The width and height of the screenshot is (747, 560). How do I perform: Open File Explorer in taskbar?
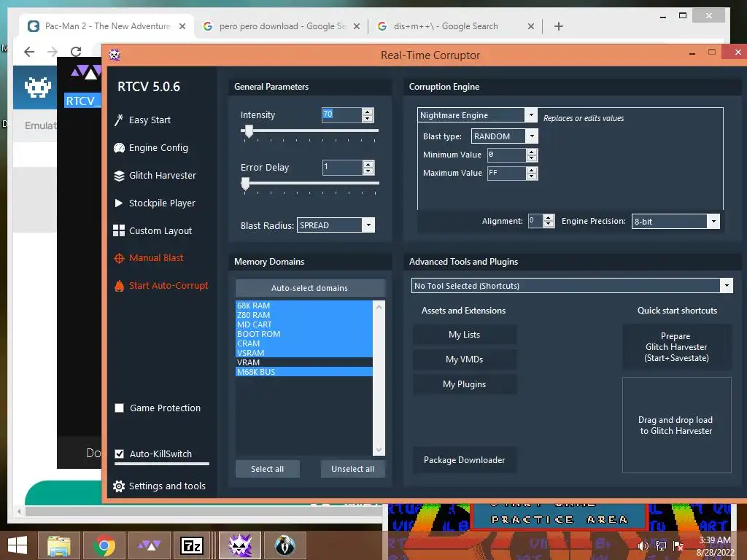(59, 545)
